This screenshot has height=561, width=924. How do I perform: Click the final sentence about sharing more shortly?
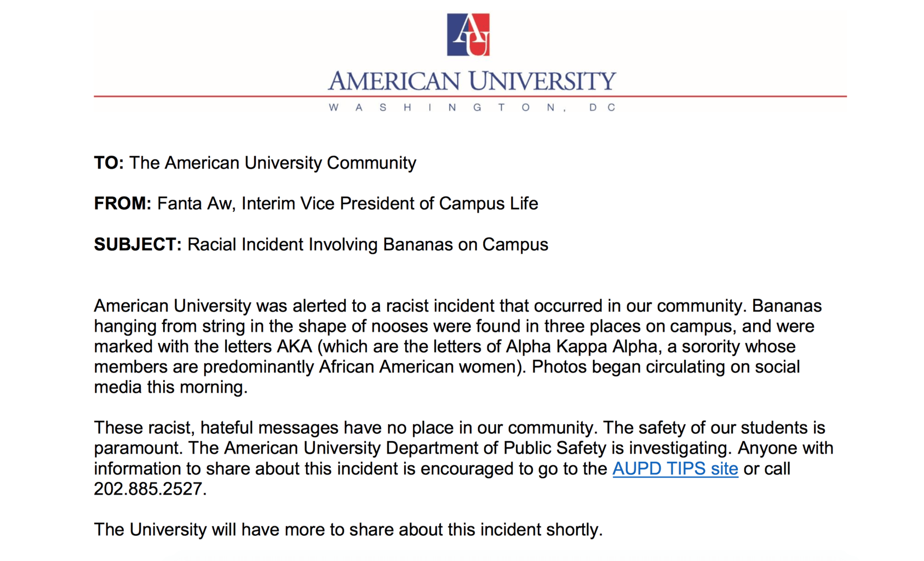(348, 529)
